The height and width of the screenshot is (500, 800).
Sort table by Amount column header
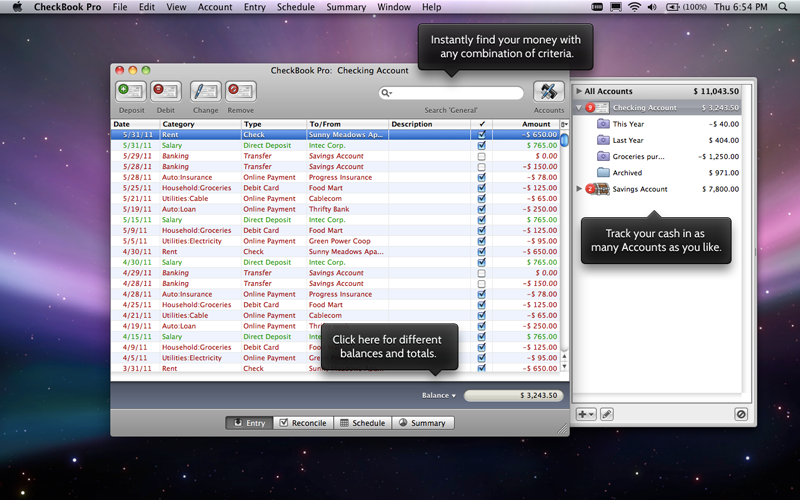[526, 124]
